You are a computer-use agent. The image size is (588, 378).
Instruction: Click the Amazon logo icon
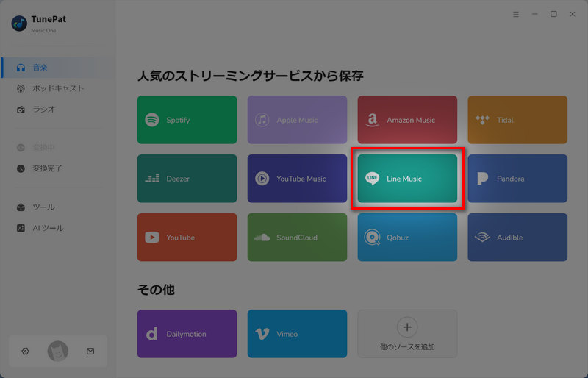[x=372, y=120]
